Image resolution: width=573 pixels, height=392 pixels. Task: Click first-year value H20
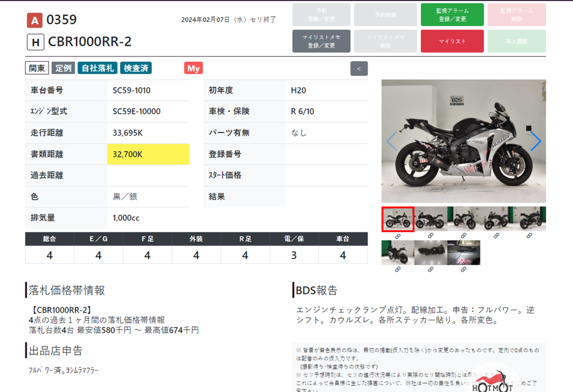click(x=298, y=90)
